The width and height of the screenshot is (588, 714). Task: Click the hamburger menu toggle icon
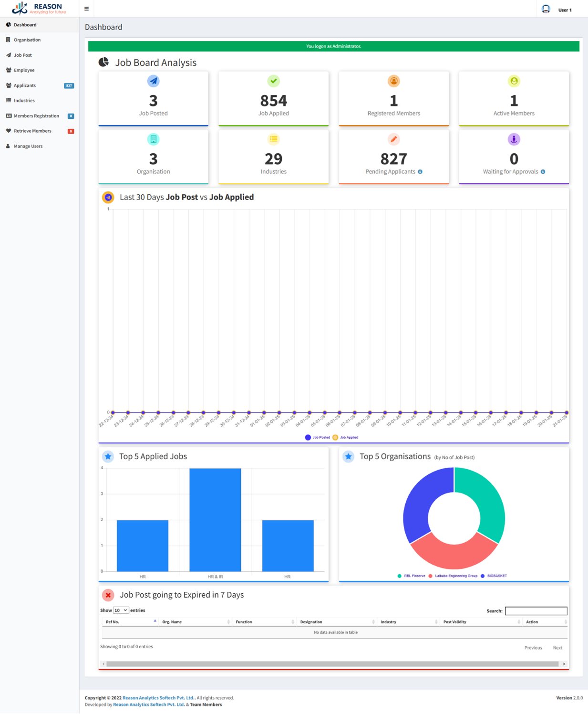(86, 9)
